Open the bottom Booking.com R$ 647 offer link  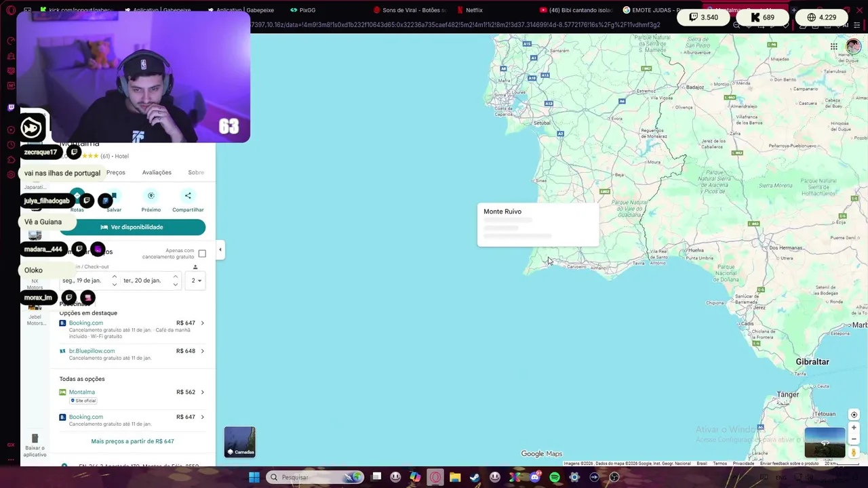pyautogui.click(x=86, y=417)
